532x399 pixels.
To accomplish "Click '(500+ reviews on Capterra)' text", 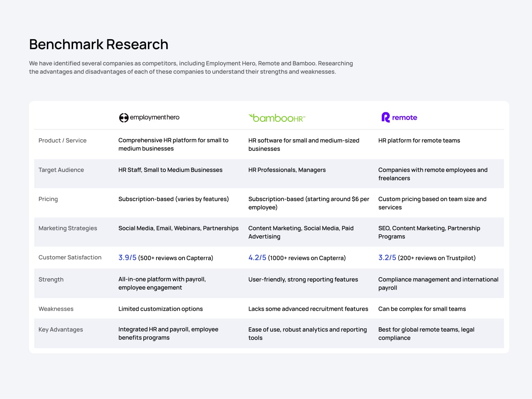I will 176,258.
